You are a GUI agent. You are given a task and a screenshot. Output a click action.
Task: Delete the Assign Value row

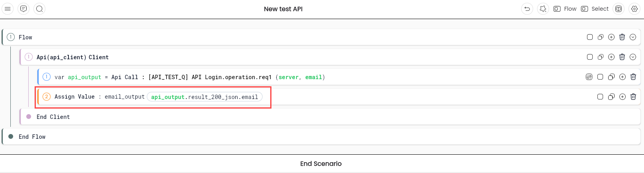633,97
